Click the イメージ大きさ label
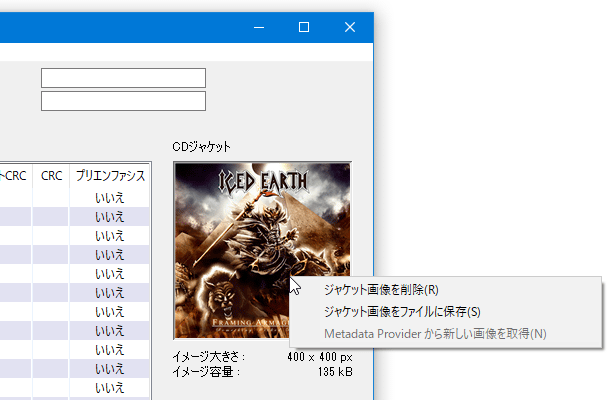This screenshot has height=400, width=614. (208, 357)
